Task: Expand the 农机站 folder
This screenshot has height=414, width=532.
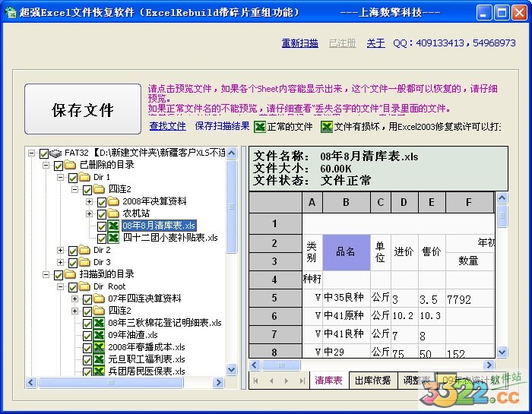Action: (89, 214)
